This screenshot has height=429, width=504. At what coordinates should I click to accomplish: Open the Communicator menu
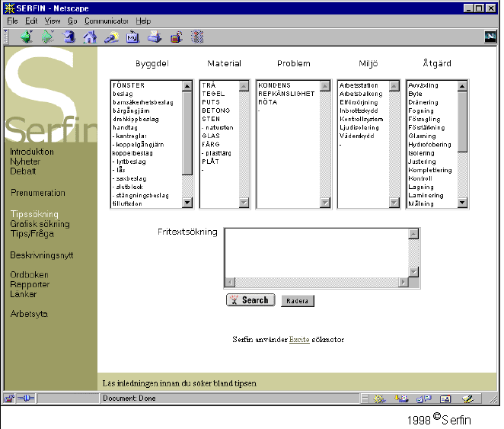pyautogui.click(x=107, y=21)
